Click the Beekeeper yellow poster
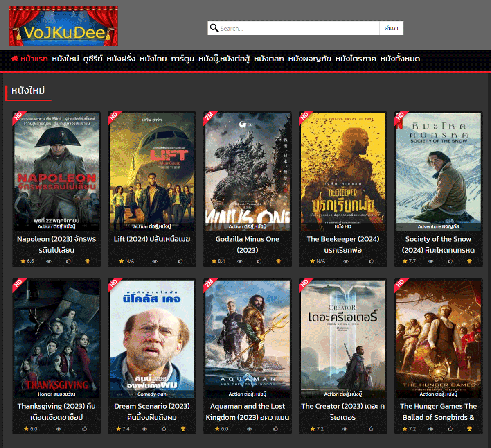The image size is (491, 448). coord(343,171)
